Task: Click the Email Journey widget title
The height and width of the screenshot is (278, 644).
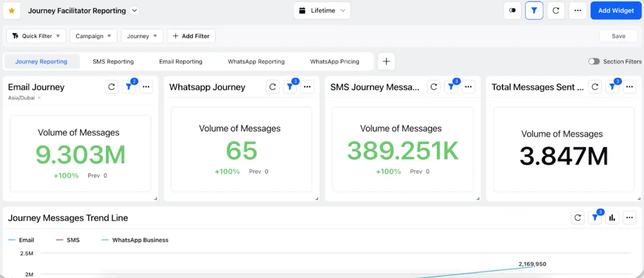Action: coord(36,87)
